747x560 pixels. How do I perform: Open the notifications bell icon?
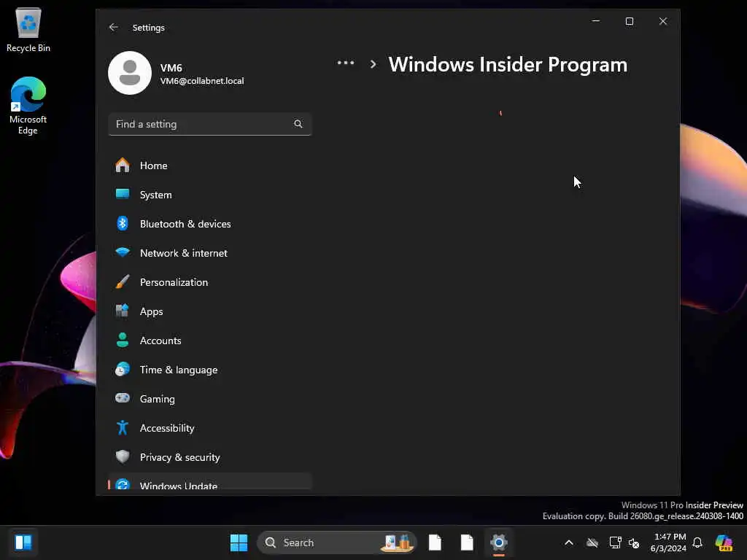(697, 542)
